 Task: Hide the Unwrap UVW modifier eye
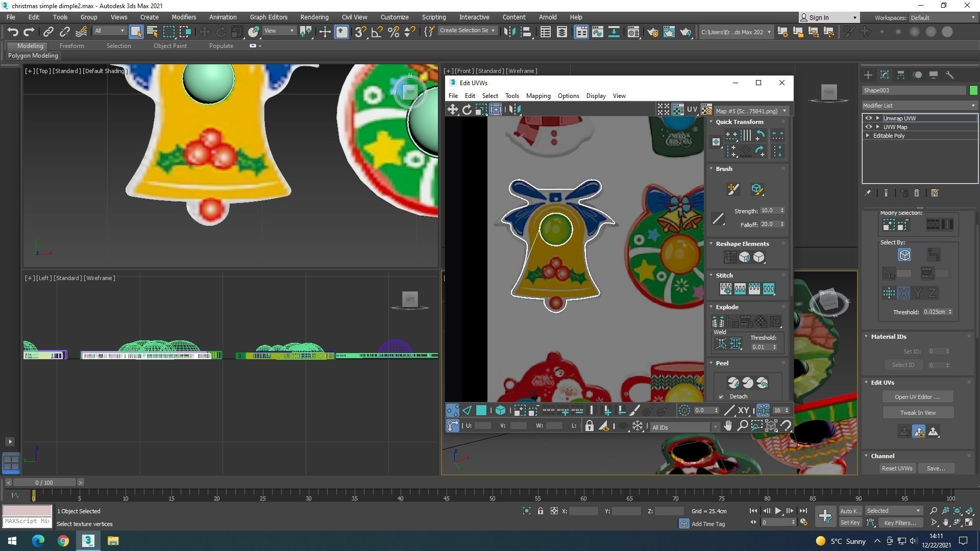pyautogui.click(x=869, y=118)
